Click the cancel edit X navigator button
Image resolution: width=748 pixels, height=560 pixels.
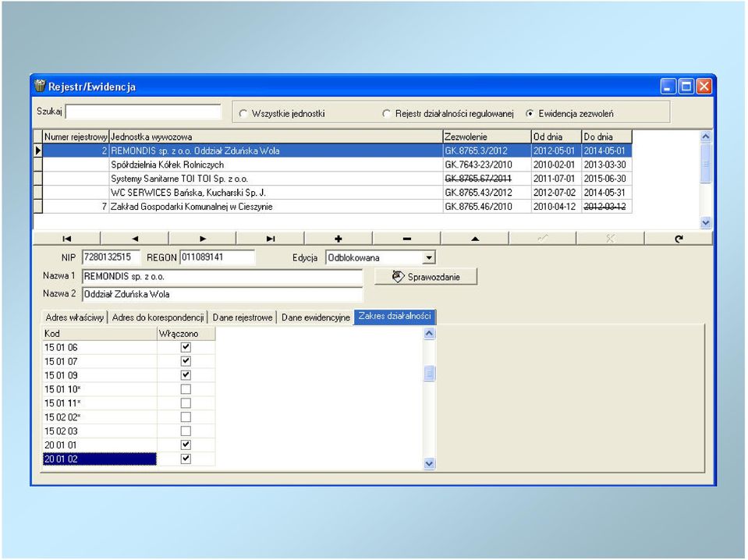(x=610, y=239)
